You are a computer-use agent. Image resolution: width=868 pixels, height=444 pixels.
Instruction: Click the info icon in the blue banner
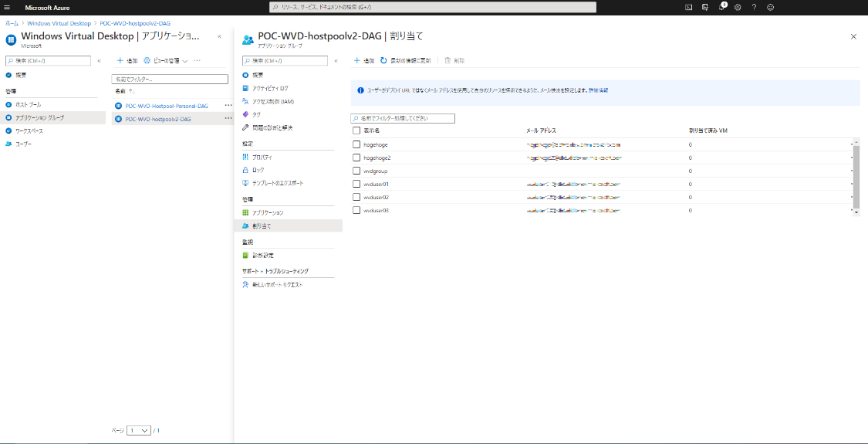click(x=360, y=90)
